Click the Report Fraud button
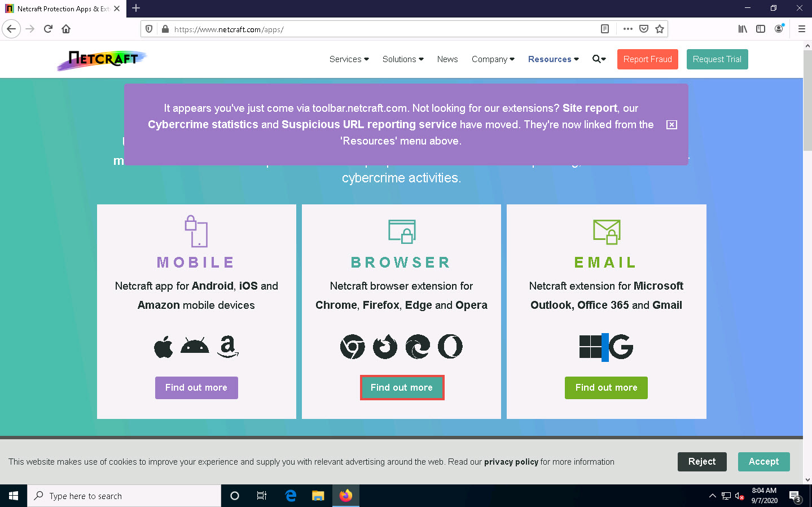This screenshot has width=812, height=507. click(647, 59)
